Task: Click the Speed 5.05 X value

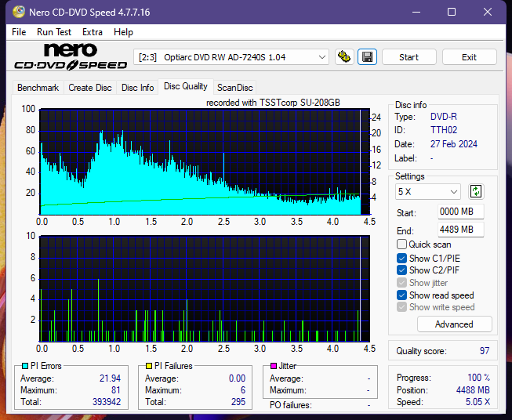Action: 478,402
